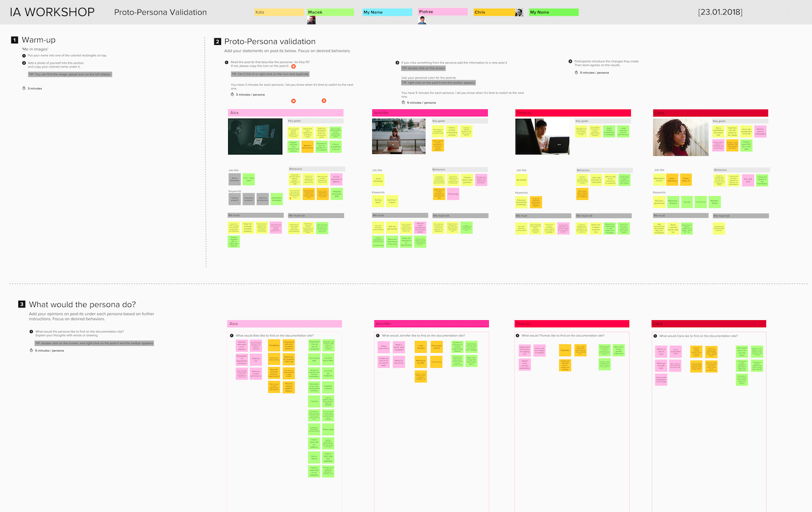Click Chris's small avatar beside his name tag

pyautogui.click(x=519, y=11)
